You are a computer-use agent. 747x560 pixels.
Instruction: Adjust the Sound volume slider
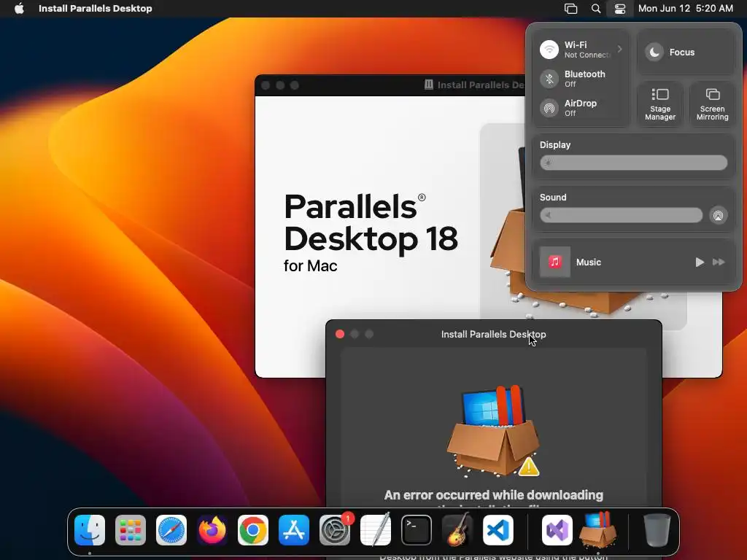tap(622, 215)
